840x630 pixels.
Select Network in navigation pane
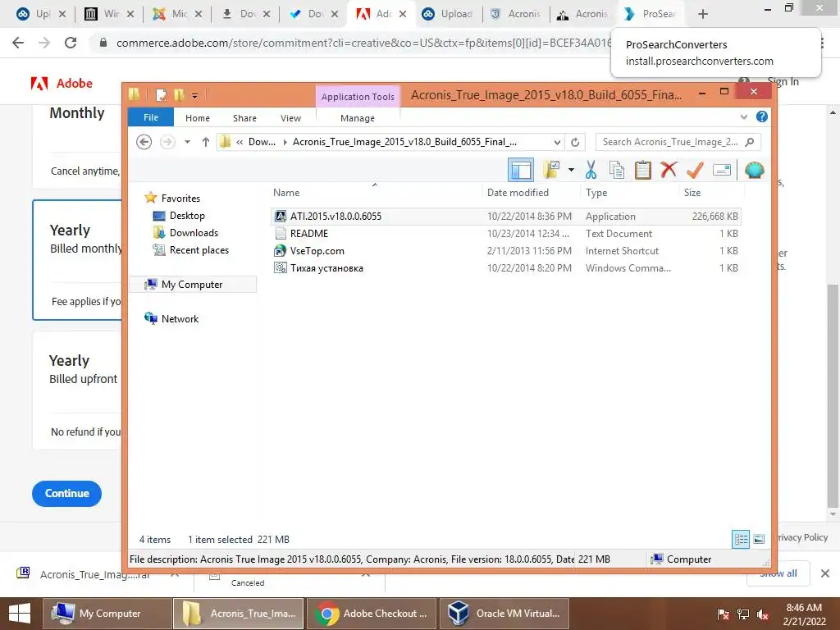[171, 319]
